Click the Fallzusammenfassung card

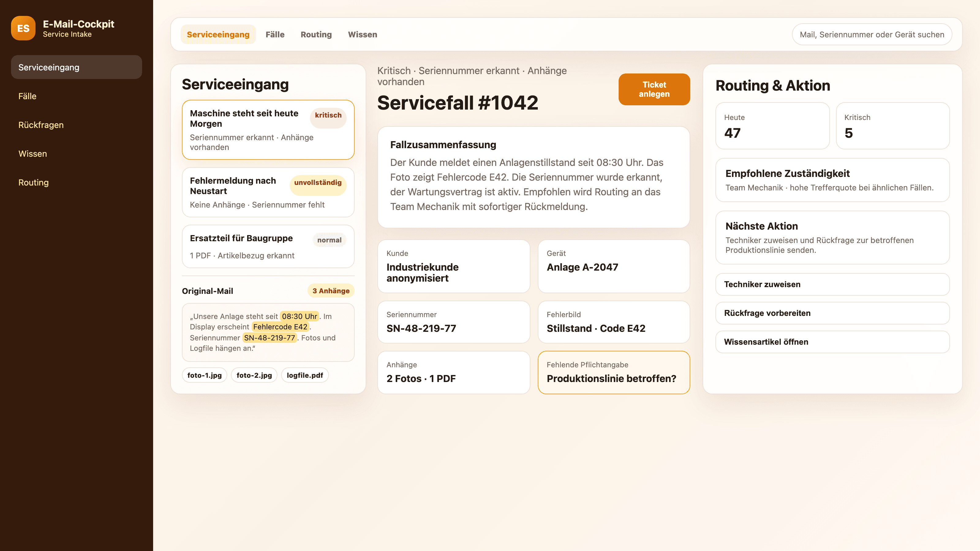tap(533, 178)
